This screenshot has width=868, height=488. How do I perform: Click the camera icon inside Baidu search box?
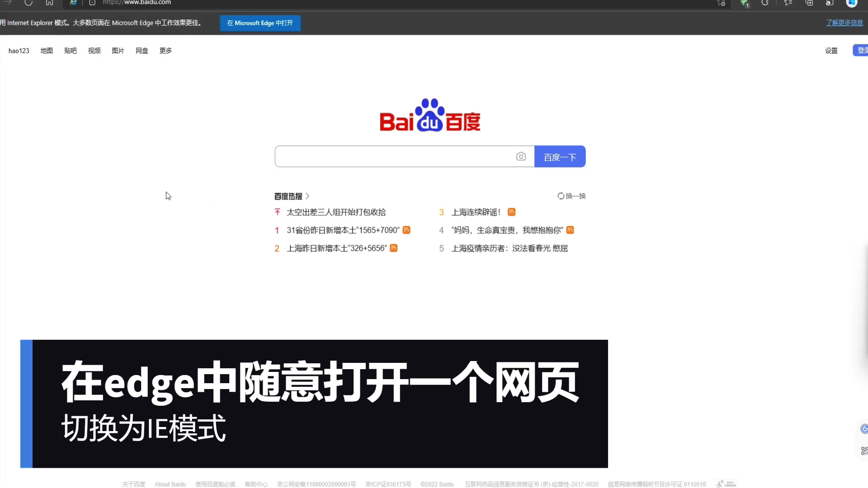tap(521, 156)
